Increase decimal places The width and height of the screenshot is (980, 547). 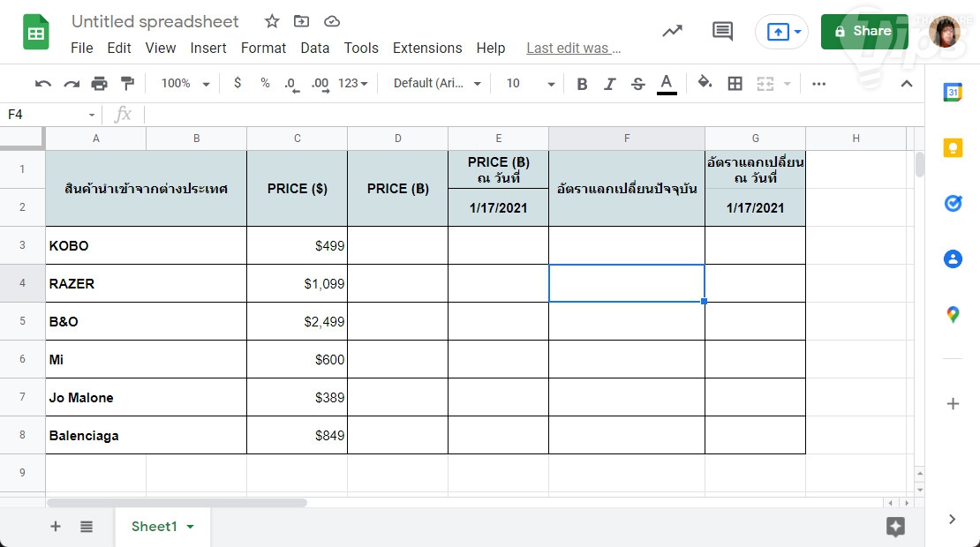pos(320,84)
